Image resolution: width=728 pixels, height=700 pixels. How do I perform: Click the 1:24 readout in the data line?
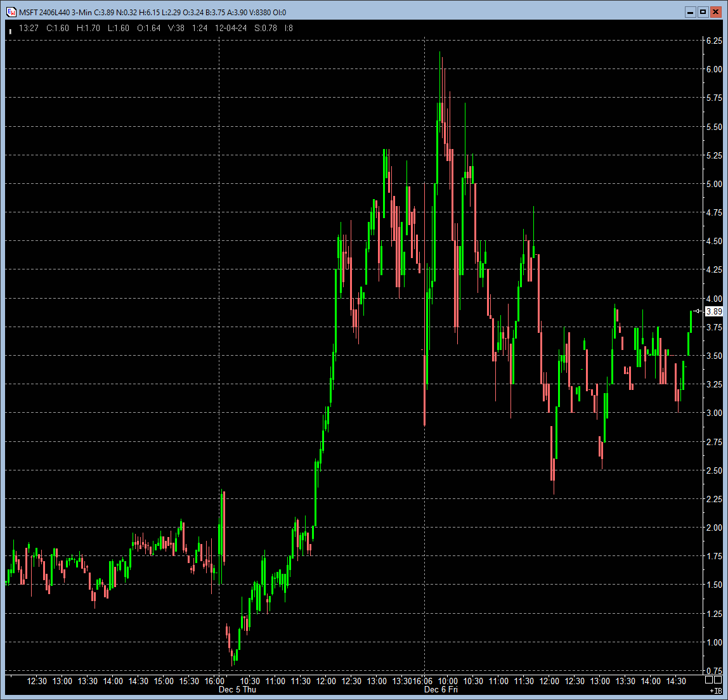(x=200, y=29)
